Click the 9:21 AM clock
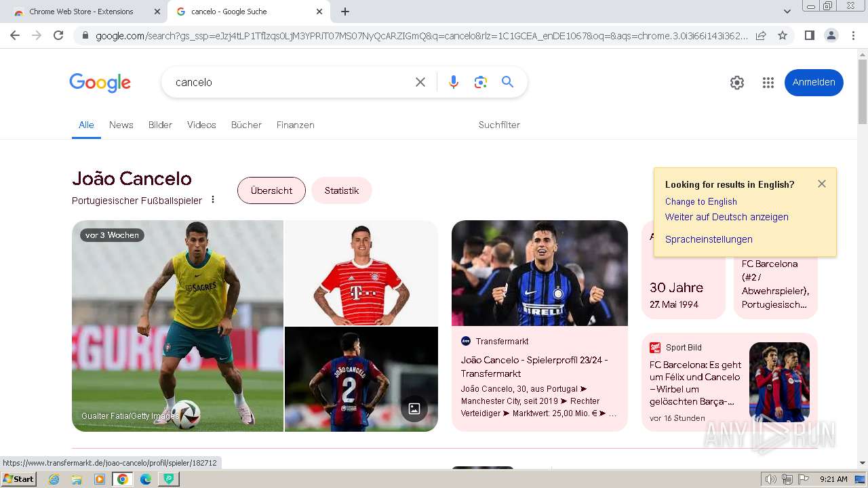 [833, 479]
